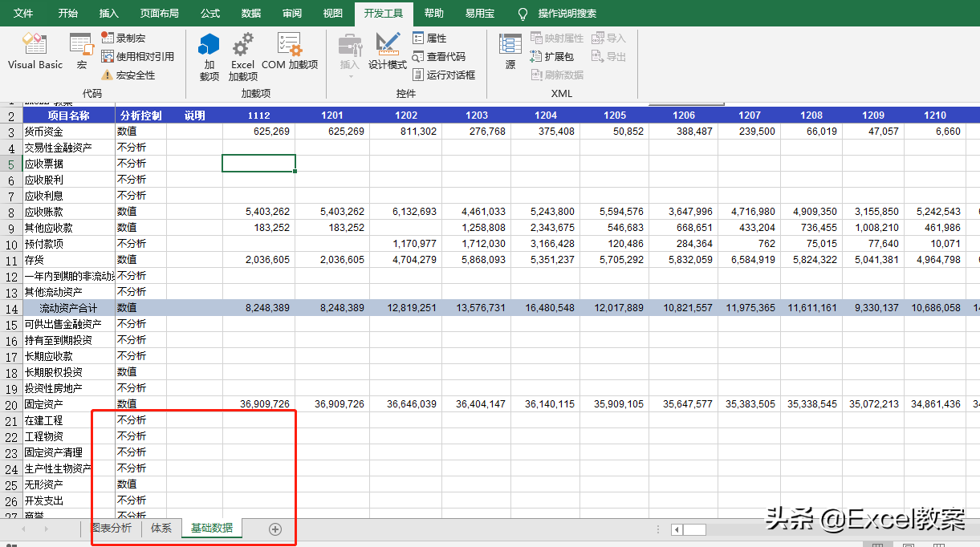Open Excel 加载项 dialog
The height and width of the screenshot is (547, 980).
242,56
